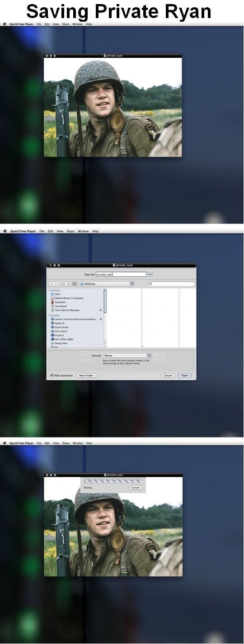244x644 pixels.
Task: Switch the file browser to icon view
Action: coord(64,284)
